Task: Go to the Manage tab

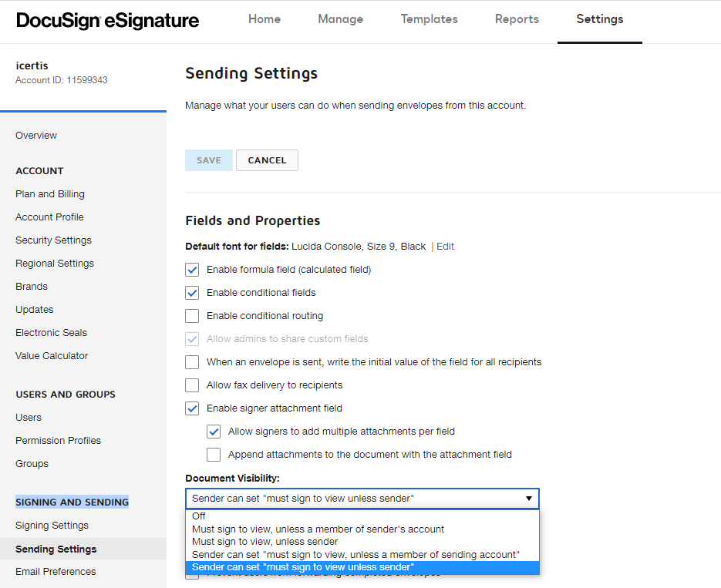Action: coord(340,19)
